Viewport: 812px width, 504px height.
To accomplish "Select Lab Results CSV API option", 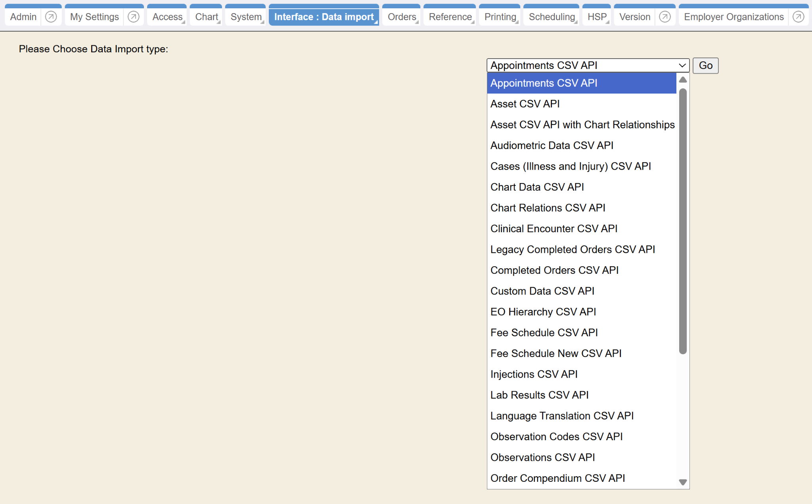I will 539,395.
